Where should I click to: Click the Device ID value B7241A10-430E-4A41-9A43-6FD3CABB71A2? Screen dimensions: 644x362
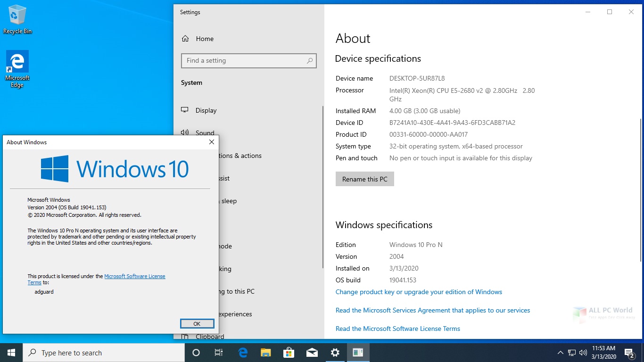tap(452, 123)
